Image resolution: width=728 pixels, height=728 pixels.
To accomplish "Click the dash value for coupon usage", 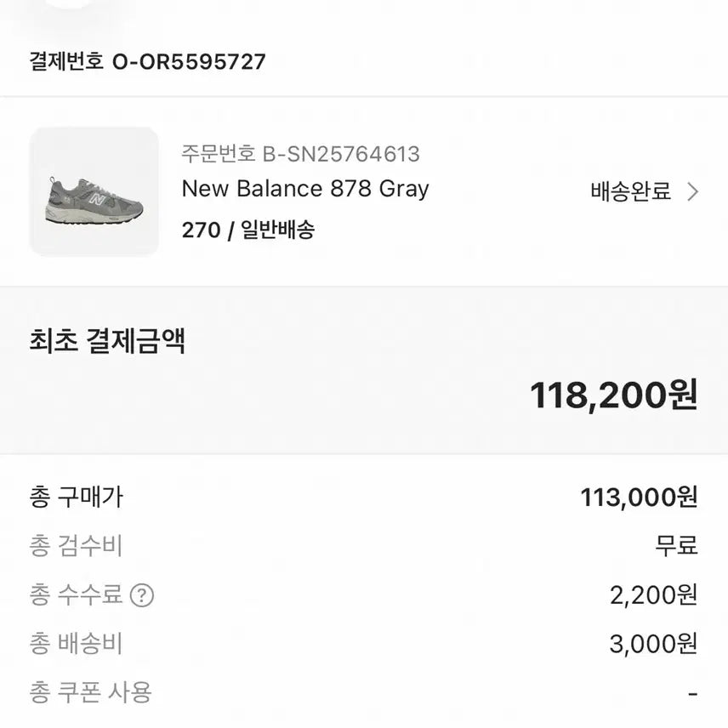I will tap(692, 694).
